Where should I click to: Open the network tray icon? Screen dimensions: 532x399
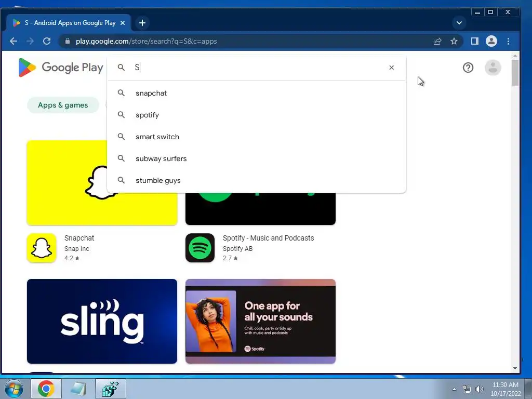[467, 389]
